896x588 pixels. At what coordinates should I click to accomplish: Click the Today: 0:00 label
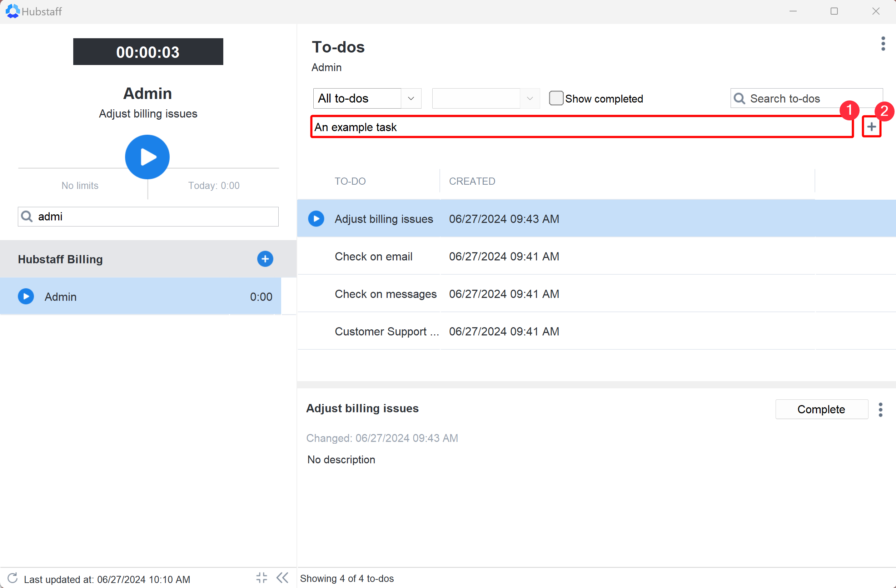click(x=214, y=185)
